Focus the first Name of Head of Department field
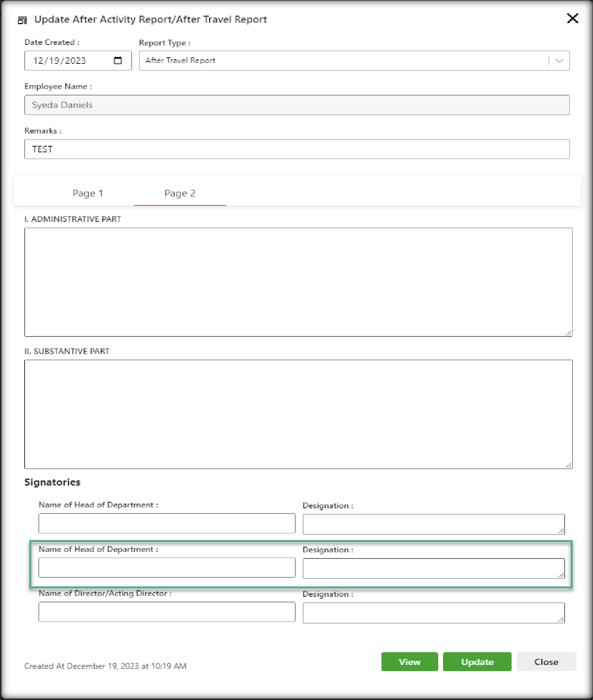 point(167,523)
